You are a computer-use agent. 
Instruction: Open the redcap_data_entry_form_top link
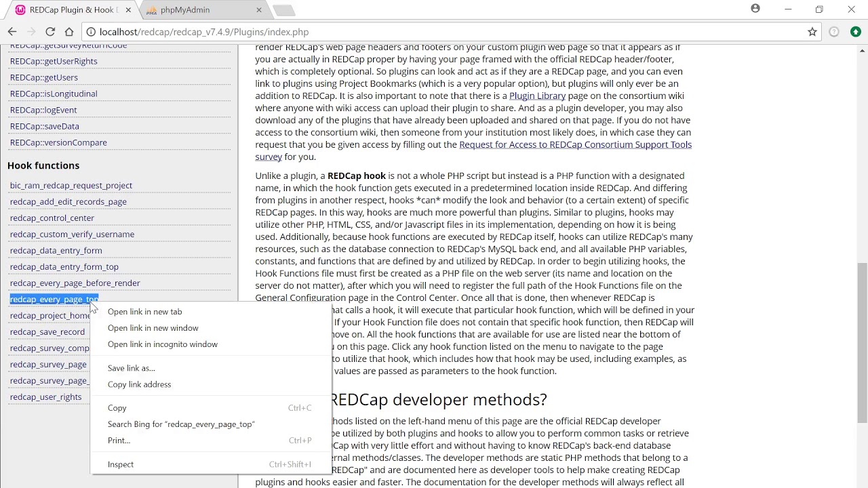[x=64, y=267]
